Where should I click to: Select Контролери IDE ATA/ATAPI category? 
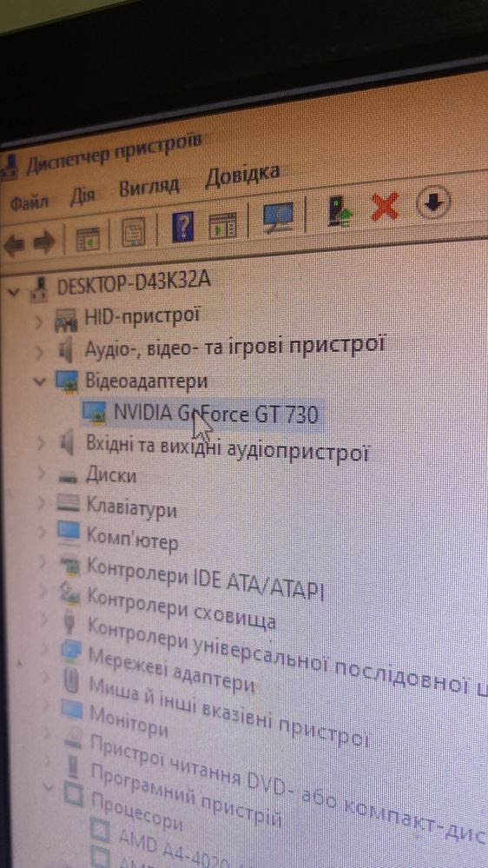[x=205, y=578]
